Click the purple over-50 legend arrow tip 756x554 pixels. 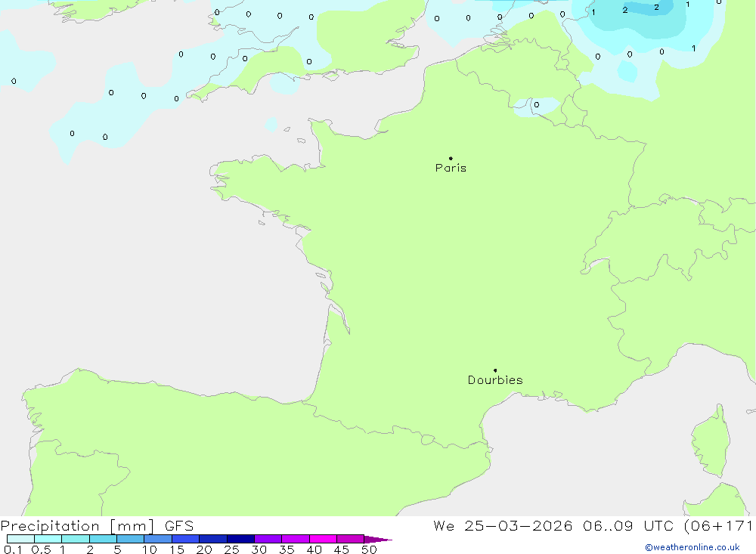tap(378, 539)
